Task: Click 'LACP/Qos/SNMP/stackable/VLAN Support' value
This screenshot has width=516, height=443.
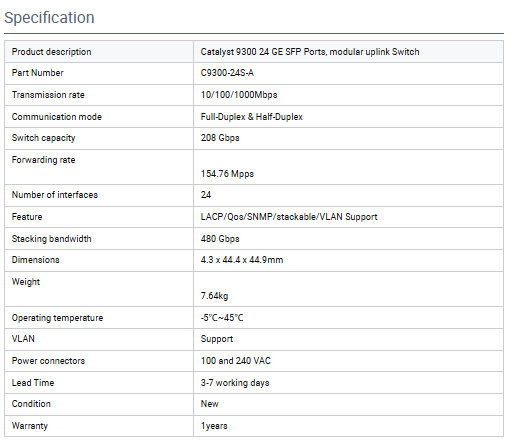Action: tap(289, 217)
